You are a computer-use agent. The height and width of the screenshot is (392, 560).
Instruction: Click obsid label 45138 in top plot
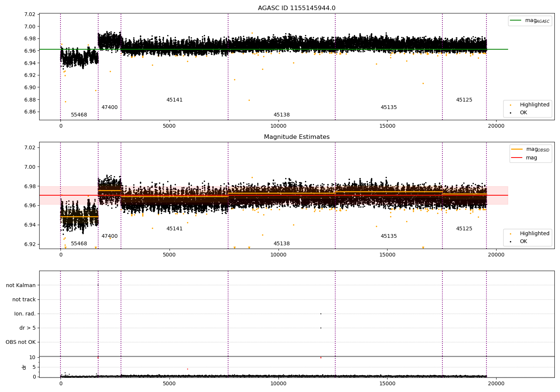click(281, 115)
